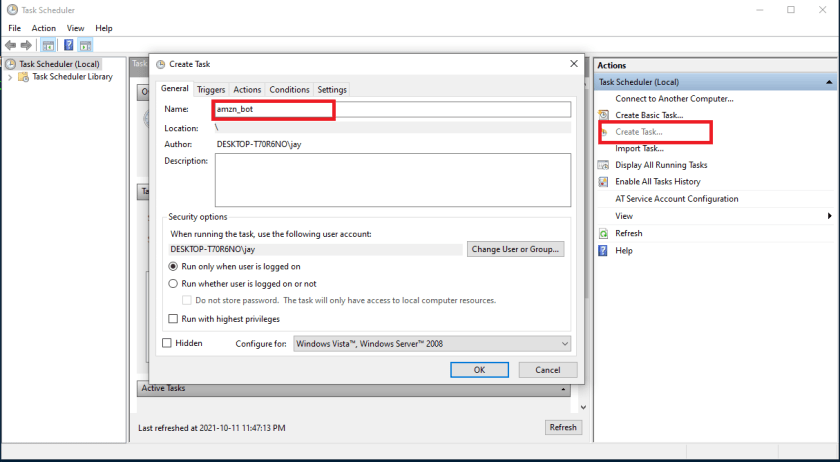840x462 pixels.
Task: Click the Create Basic Task icon
Action: click(x=604, y=115)
